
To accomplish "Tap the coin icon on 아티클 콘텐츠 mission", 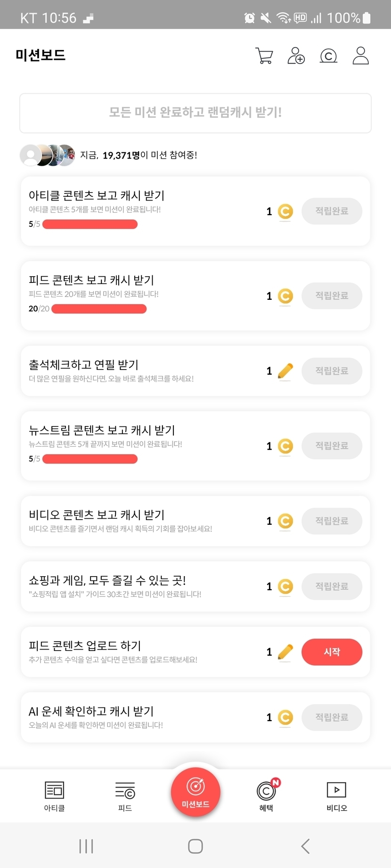I will point(285,211).
